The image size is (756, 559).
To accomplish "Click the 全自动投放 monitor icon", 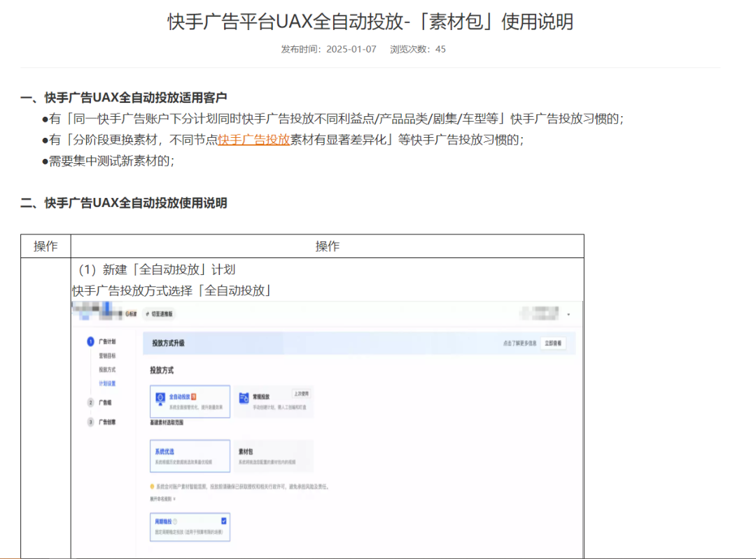I will coord(160,399).
